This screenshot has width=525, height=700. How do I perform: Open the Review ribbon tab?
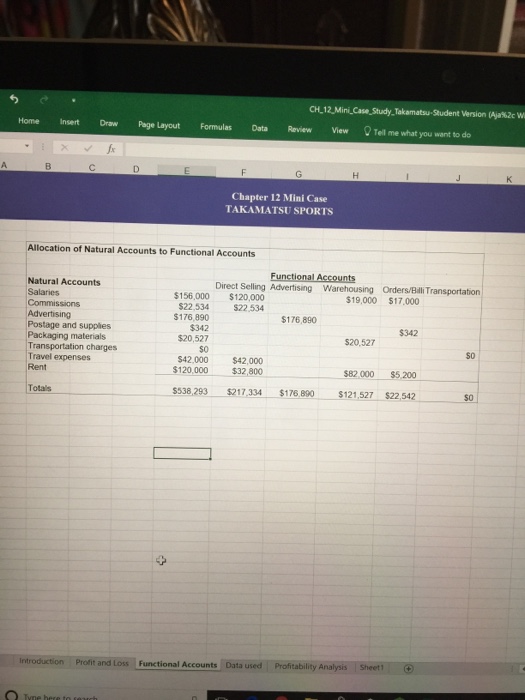point(300,129)
